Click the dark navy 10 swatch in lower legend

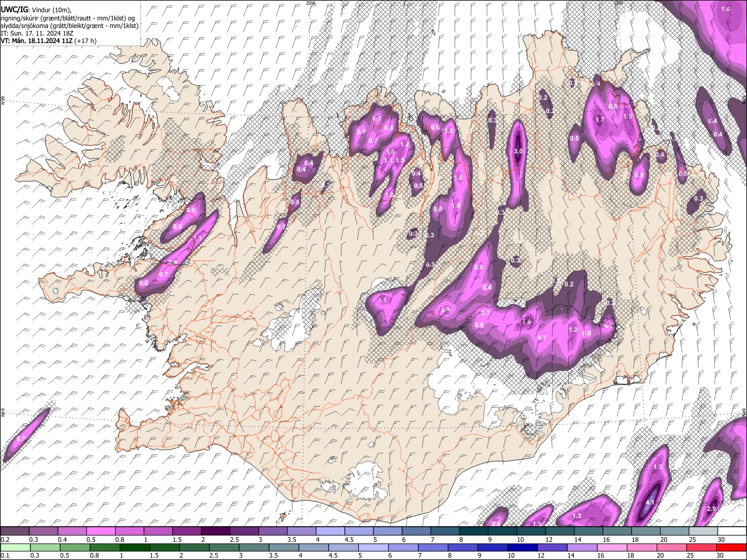522,548
